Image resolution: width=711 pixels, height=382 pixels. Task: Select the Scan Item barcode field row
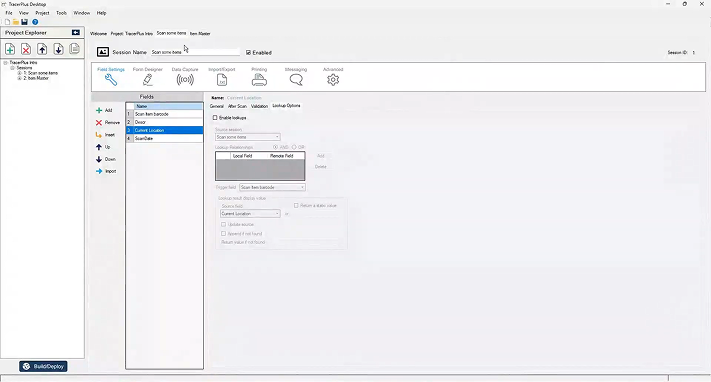(x=165, y=114)
